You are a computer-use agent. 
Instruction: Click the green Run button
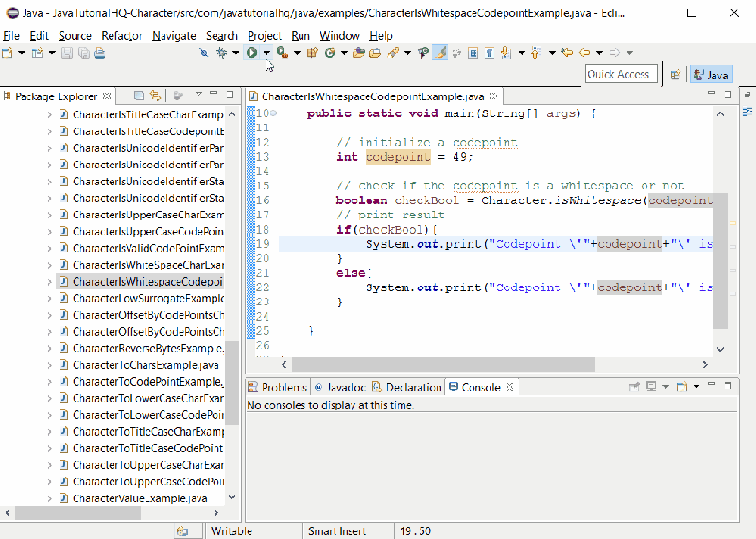251,53
